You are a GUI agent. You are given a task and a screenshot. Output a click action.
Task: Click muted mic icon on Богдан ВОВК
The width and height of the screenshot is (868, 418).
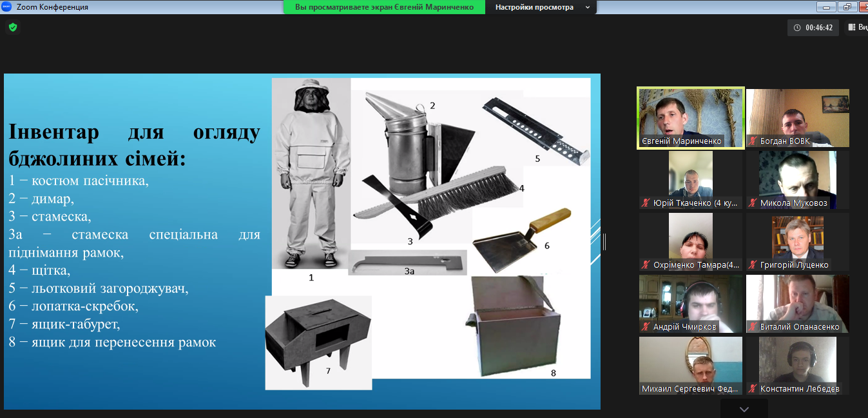(752, 141)
